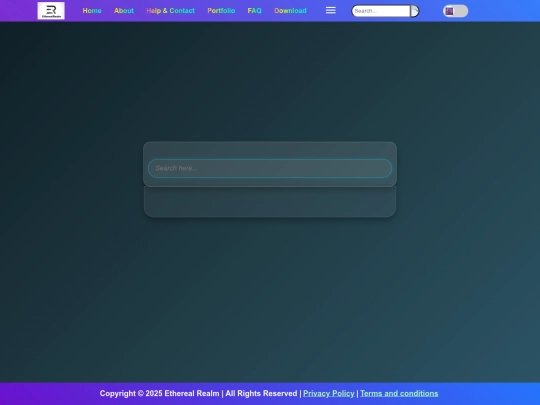This screenshot has width=540, height=405.
Task: Go to the Download page
Action: point(290,11)
